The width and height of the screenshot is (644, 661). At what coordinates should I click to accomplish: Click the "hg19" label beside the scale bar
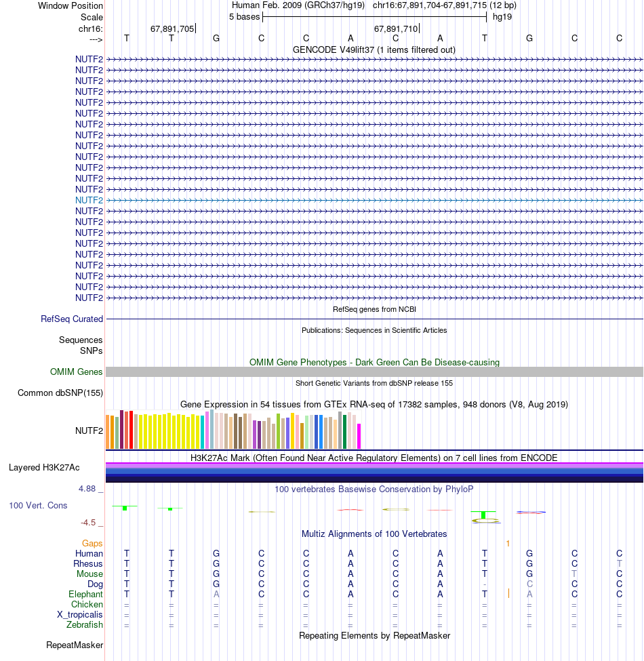502,17
